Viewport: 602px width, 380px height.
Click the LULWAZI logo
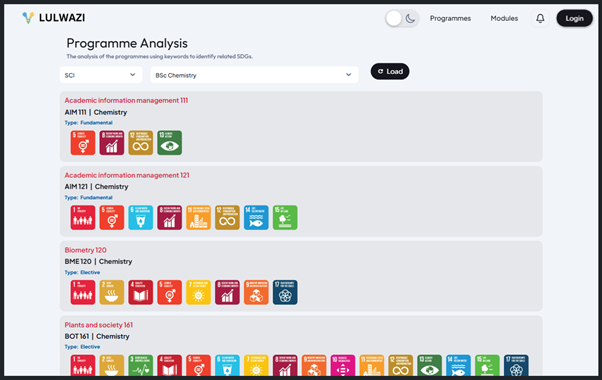[x=53, y=18]
